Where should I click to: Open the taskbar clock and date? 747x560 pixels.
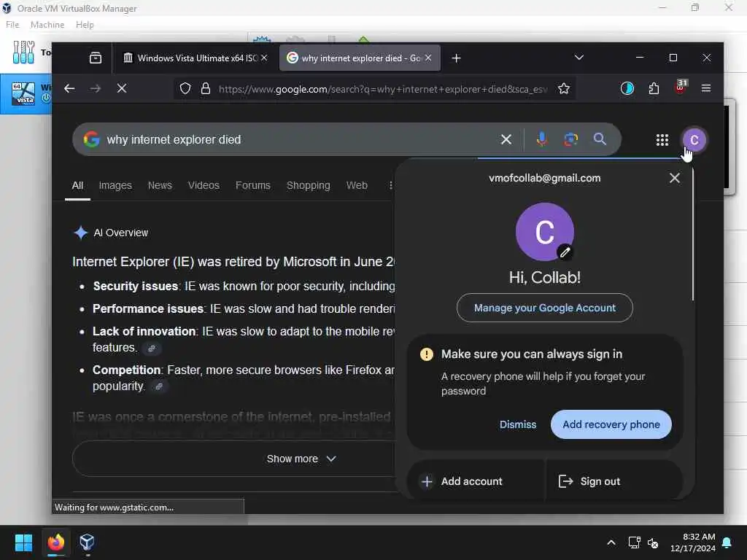click(693, 542)
